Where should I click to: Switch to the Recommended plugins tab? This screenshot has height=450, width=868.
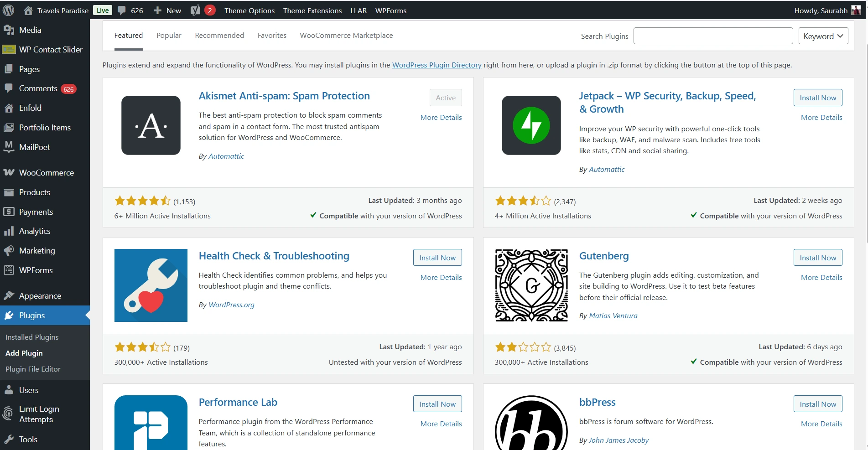(219, 36)
